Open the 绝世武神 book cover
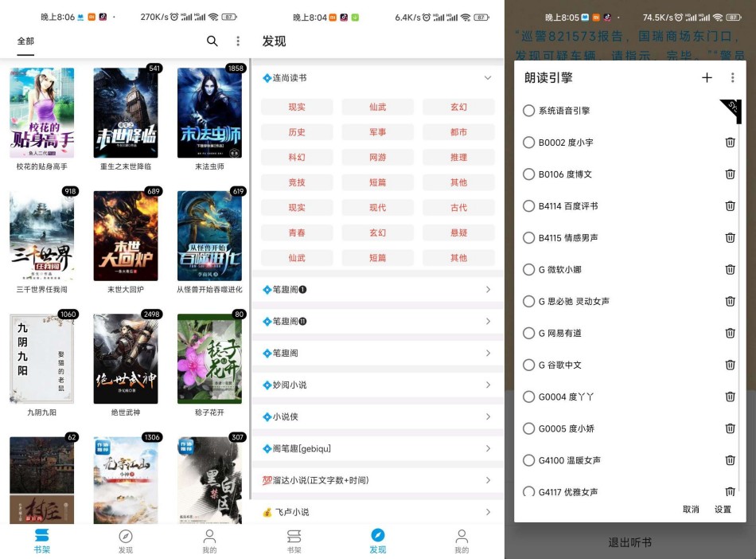 (126, 358)
